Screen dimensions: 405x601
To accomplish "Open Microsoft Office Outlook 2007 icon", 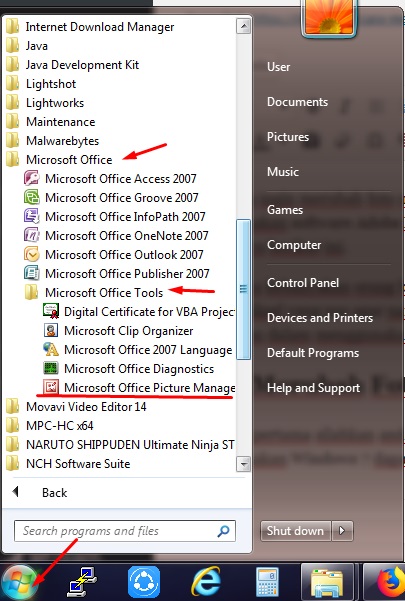I will click(32, 255).
